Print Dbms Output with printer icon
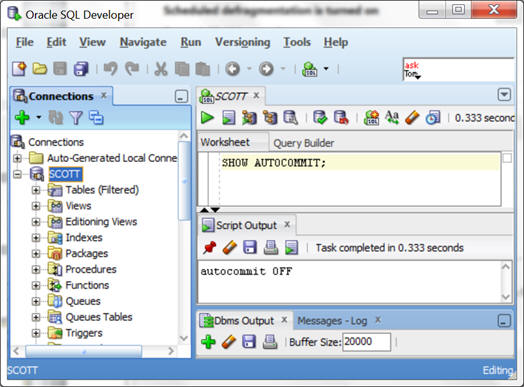This screenshot has height=387, width=524. [x=270, y=342]
